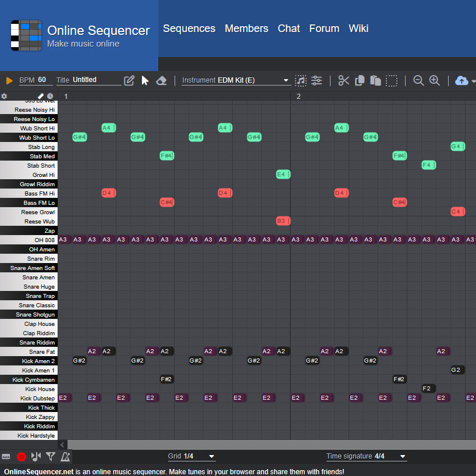Viewport: 476px width, 476px height.
Task: Select the Reese Noisy Hi key
Action: tap(29, 110)
